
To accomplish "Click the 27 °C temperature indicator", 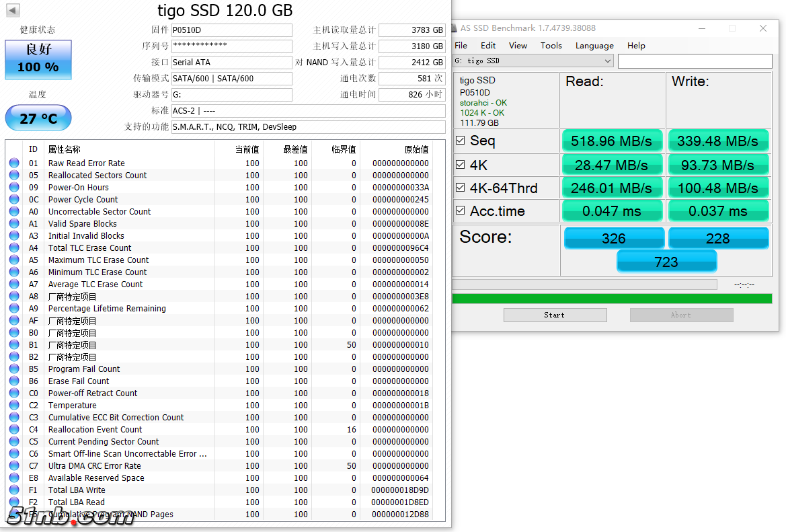I will [38, 118].
